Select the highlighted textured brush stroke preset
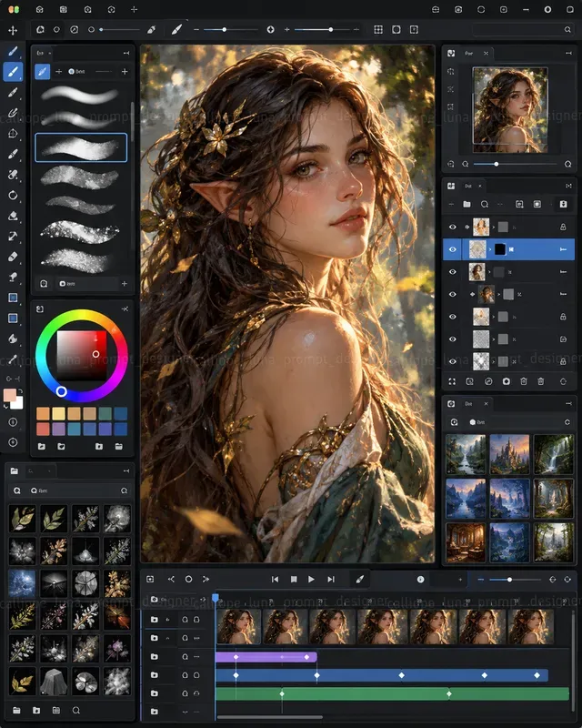 [x=81, y=147]
